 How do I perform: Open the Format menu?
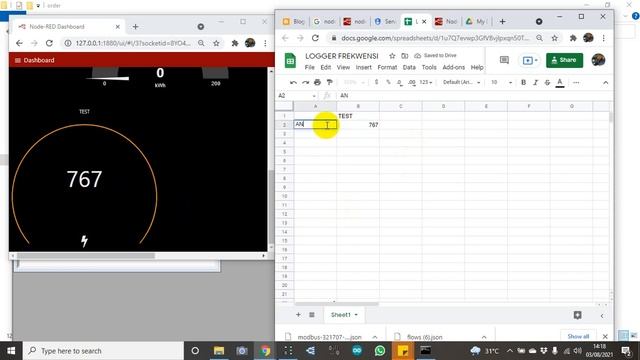[x=387, y=67]
